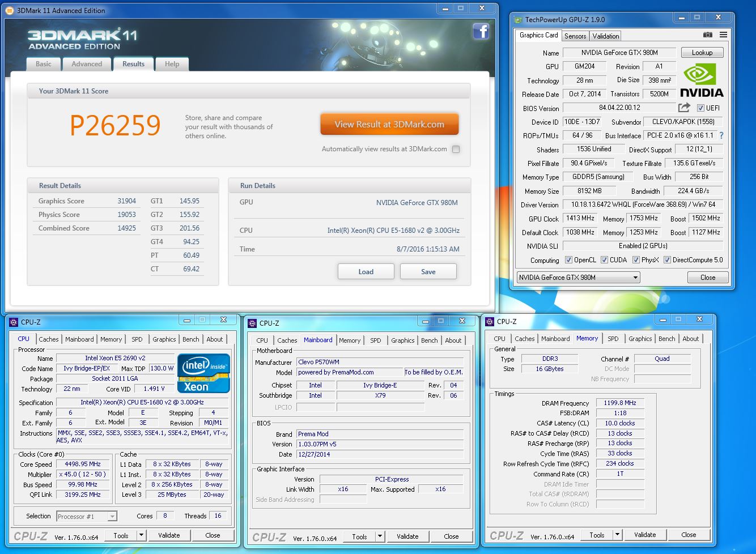Click the Memory Size value 8192 MB

click(590, 191)
